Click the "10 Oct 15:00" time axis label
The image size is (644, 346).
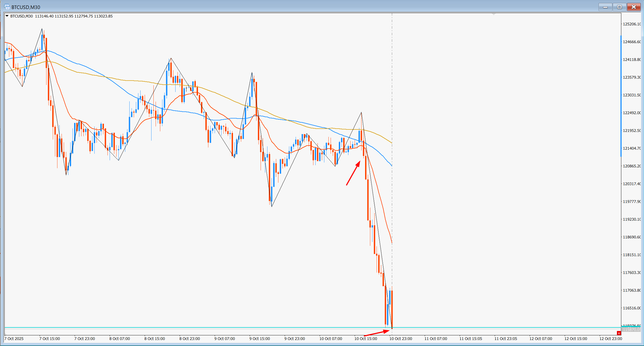366,339
